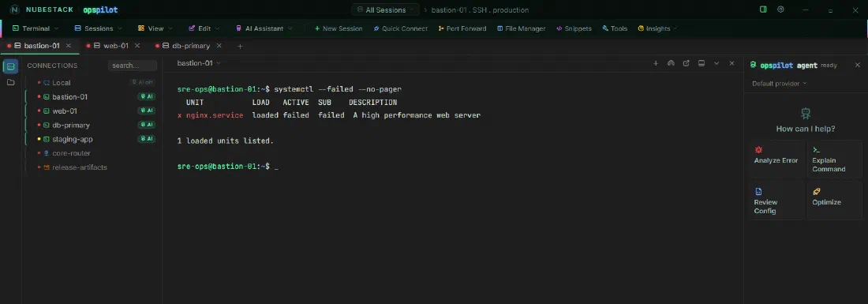Toggle the AI badge on db-primary connection
Image resolution: width=868 pixels, height=304 pixels.
point(146,125)
